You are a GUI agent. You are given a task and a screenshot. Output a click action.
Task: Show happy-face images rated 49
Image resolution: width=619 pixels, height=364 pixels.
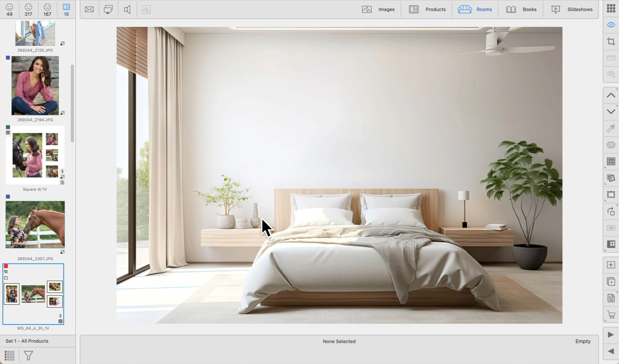9,9
